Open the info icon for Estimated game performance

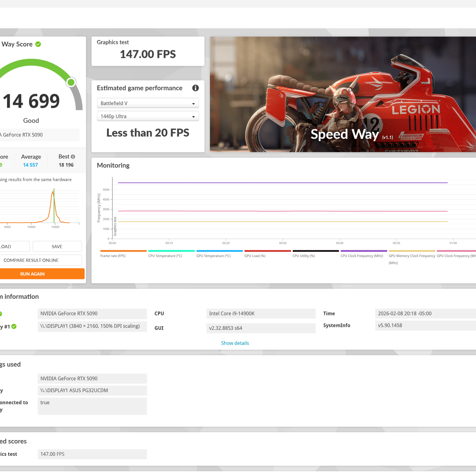[x=195, y=88]
